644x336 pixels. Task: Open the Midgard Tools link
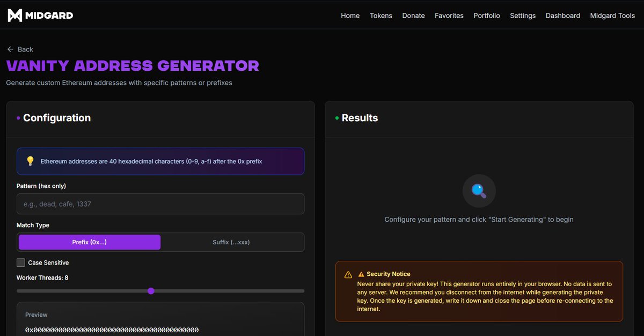[x=612, y=16]
